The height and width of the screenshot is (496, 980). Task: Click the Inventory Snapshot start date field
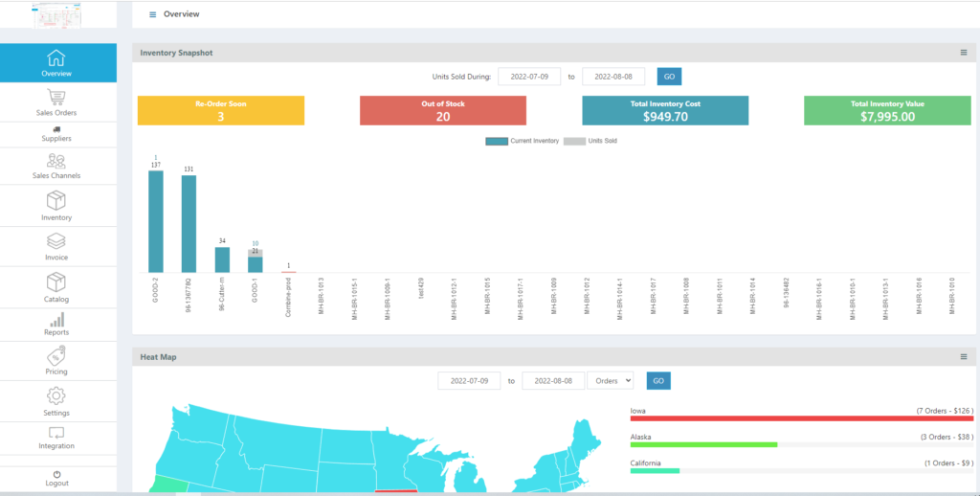pos(529,76)
